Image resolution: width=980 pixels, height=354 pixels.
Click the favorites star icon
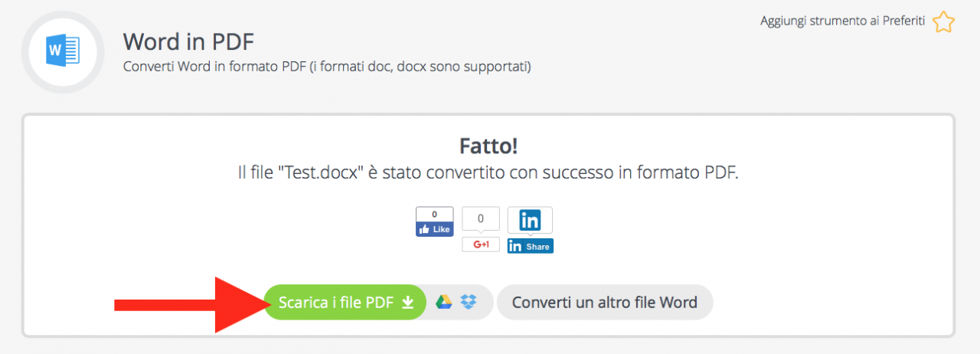[x=943, y=21]
